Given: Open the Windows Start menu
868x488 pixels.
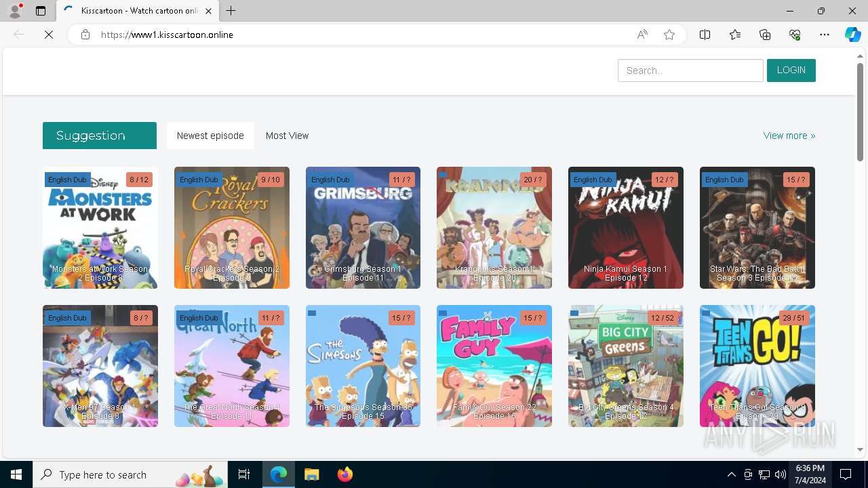Looking at the screenshot, I should click(x=16, y=474).
